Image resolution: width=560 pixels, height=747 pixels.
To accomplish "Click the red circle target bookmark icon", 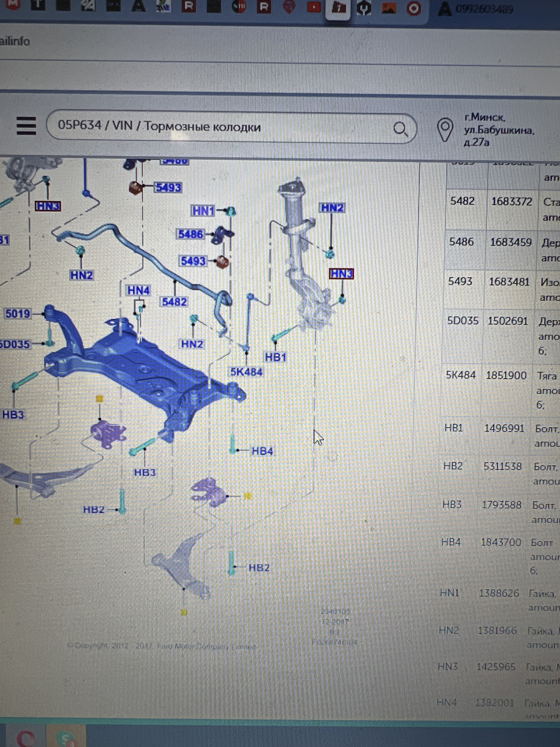I will click(413, 8).
